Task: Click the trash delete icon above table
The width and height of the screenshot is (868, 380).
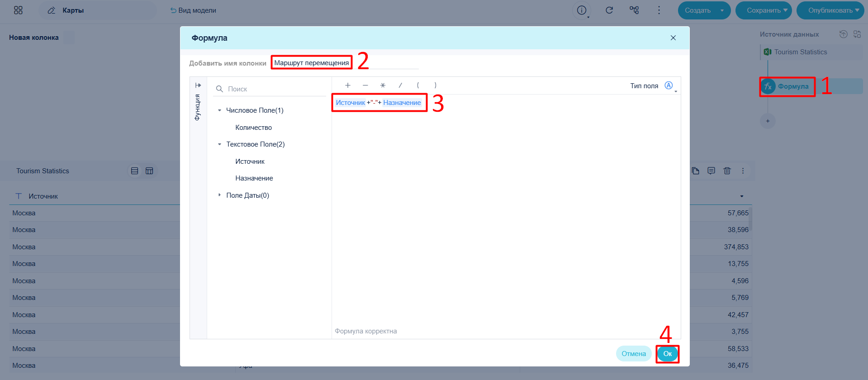Action: pyautogui.click(x=727, y=171)
